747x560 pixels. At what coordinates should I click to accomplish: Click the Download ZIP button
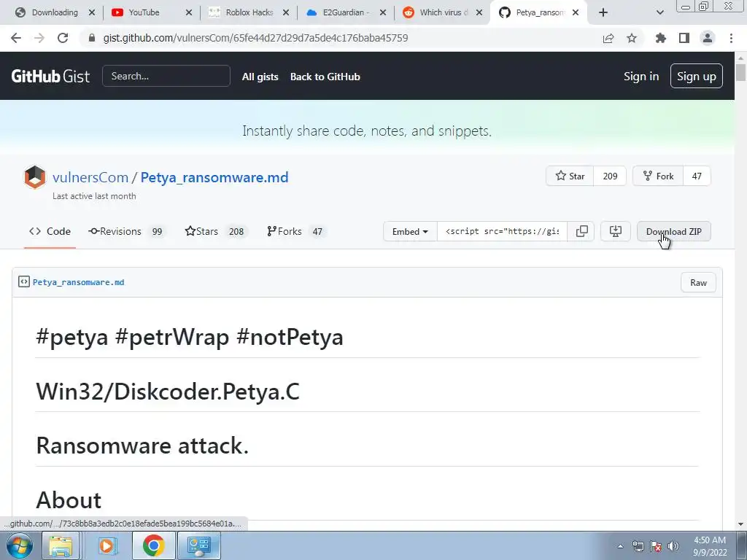click(x=673, y=231)
